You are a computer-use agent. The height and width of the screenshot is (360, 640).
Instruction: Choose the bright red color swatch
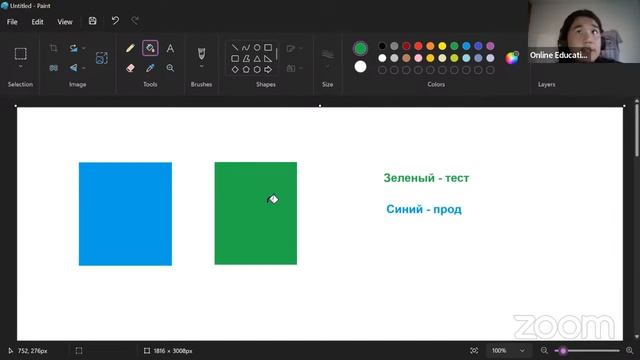pos(418,46)
